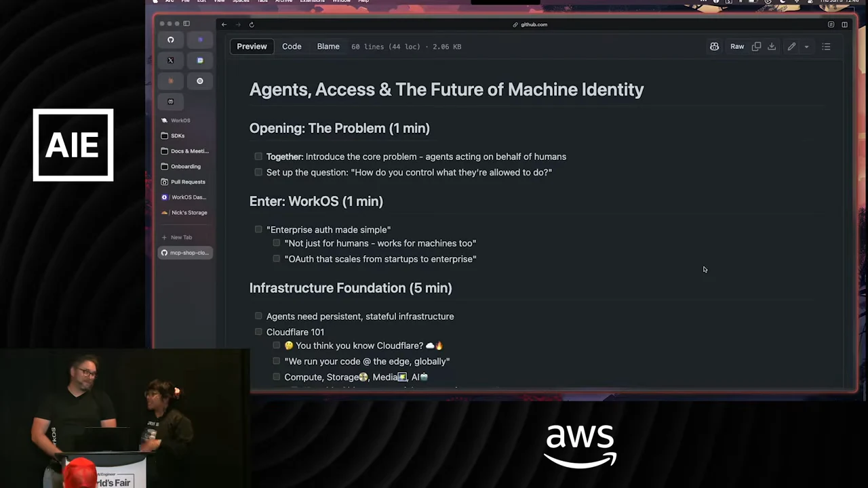
Task: Switch to the Preview tab
Action: [x=252, y=47]
